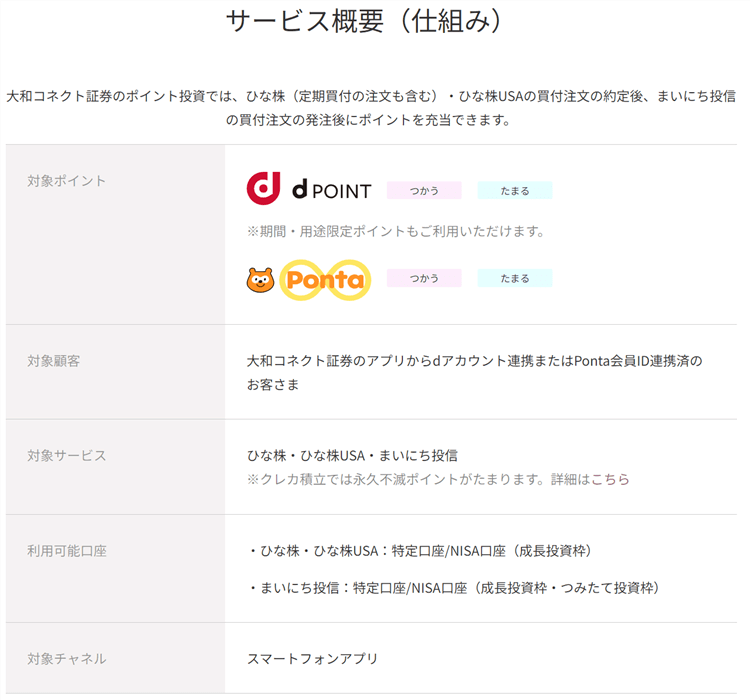Click the "d POINT" wordmark text

coord(331,190)
